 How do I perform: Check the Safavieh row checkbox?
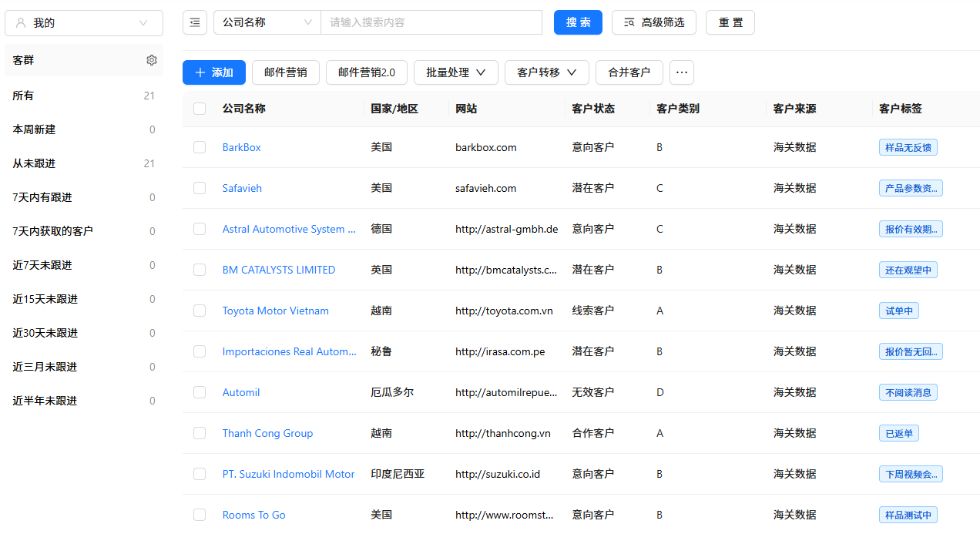click(200, 188)
